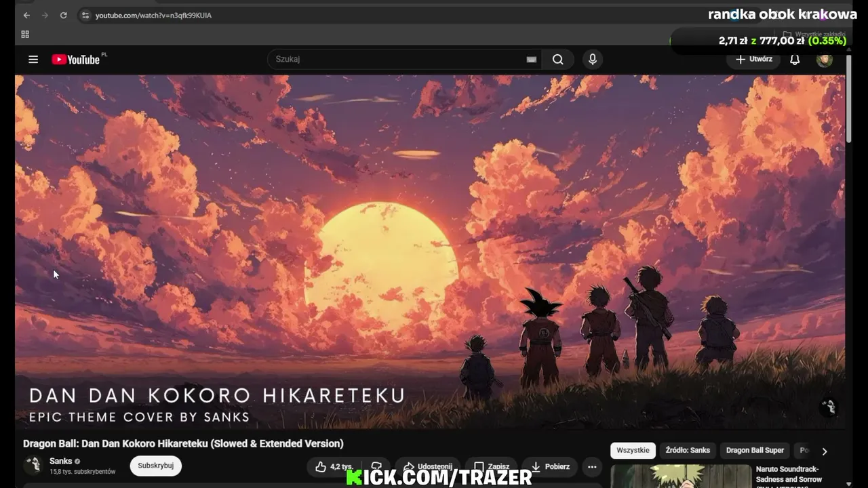Select the Wszystkie filter chip
The width and height of the screenshot is (868, 488).
[x=633, y=450]
